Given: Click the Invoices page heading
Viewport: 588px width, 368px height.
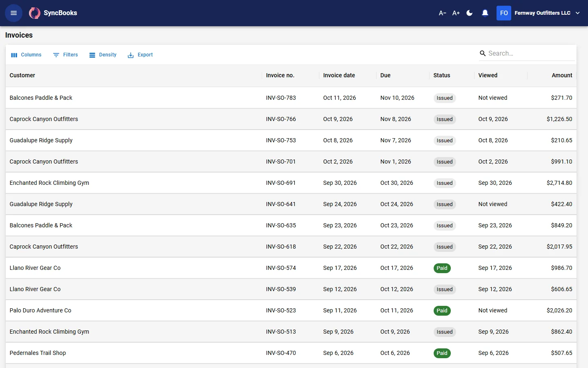Looking at the screenshot, I should 19,35.
